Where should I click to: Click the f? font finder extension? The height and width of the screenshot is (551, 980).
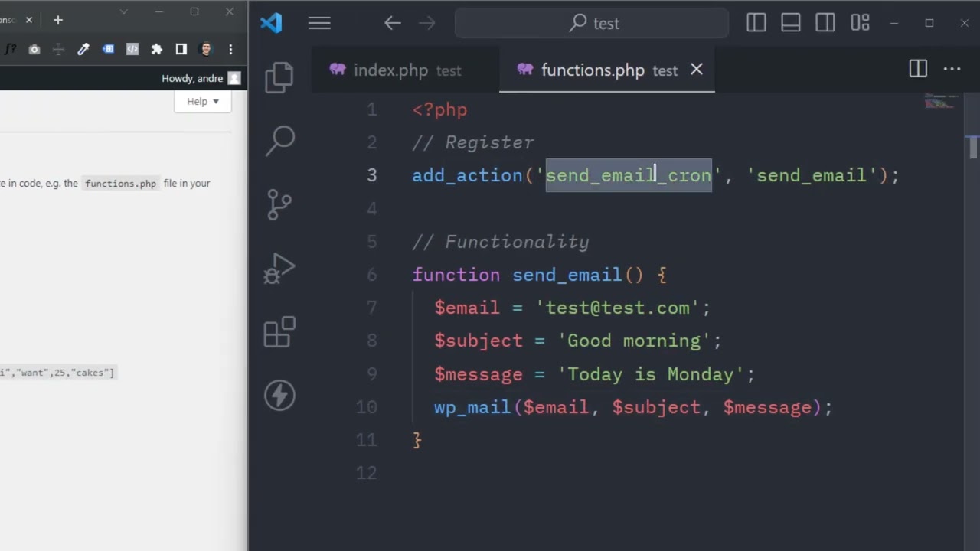(10, 49)
